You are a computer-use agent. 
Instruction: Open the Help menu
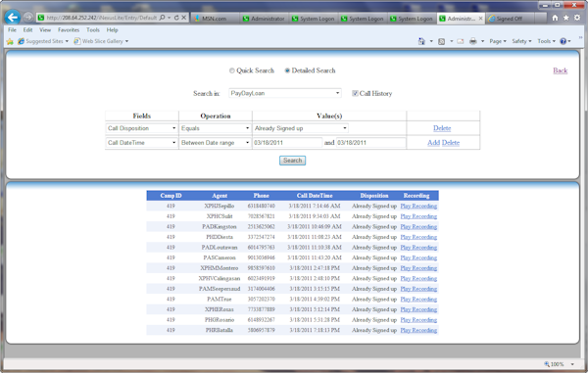[112, 30]
